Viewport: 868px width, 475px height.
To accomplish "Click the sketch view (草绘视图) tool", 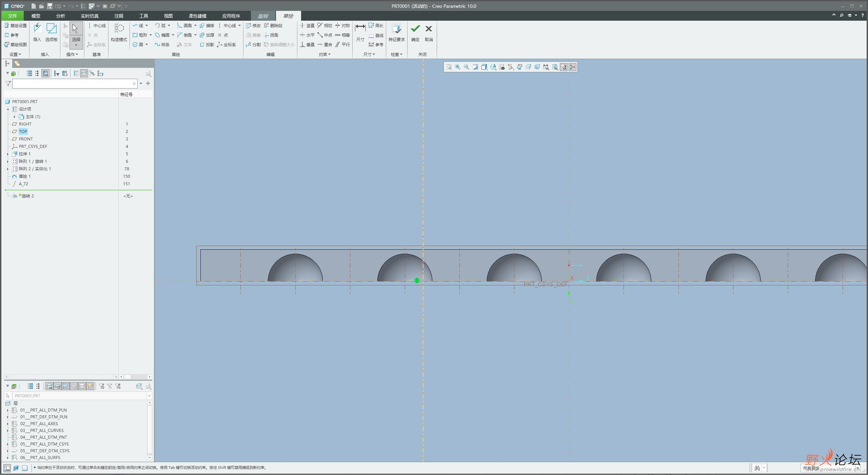I will pos(15,44).
